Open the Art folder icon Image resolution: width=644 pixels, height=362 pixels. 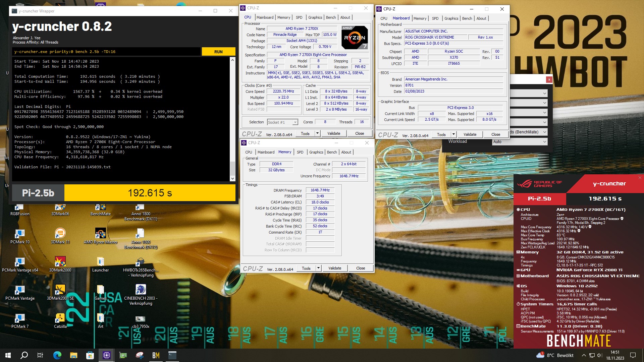tap(100, 321)
